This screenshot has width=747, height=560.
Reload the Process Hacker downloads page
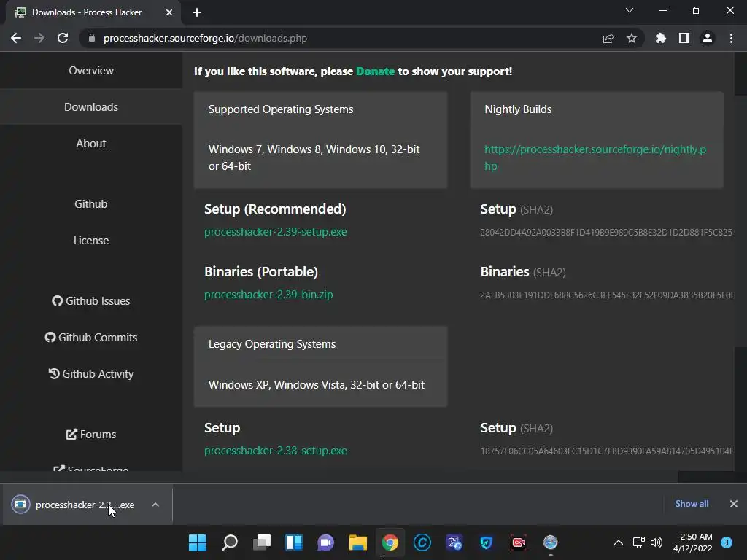click(x=63, y=38)
